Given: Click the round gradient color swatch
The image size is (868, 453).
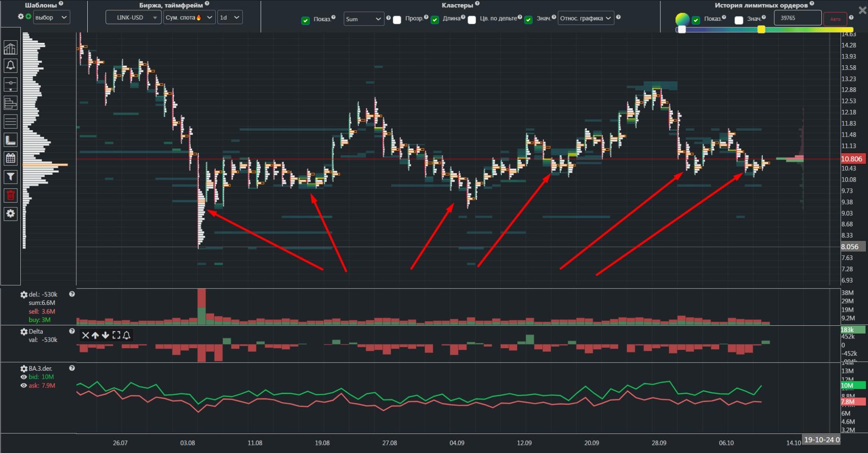Looking at the screenshot, I should click(x=682, y=20).
